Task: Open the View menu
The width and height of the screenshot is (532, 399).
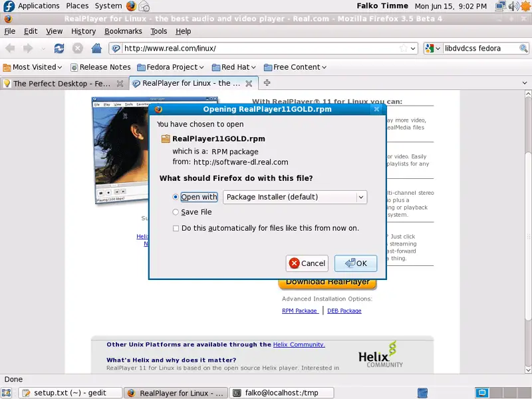Action: (55, 31)
